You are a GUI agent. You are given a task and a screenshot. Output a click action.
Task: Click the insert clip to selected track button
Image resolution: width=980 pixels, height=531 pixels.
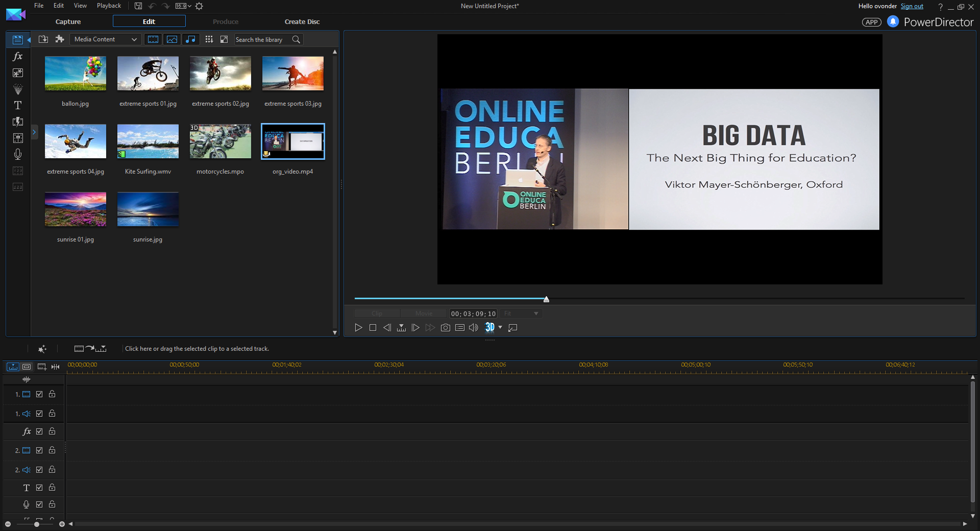click(x=90, y=349)
